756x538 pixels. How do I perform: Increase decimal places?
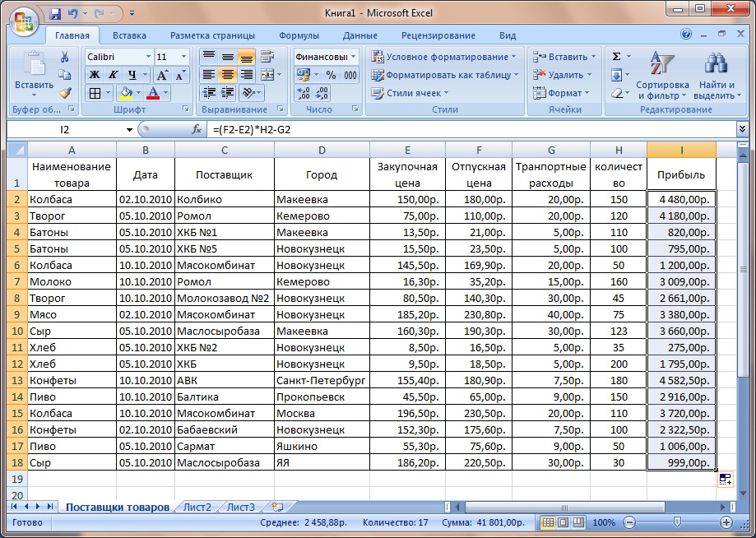pos(304,93)
